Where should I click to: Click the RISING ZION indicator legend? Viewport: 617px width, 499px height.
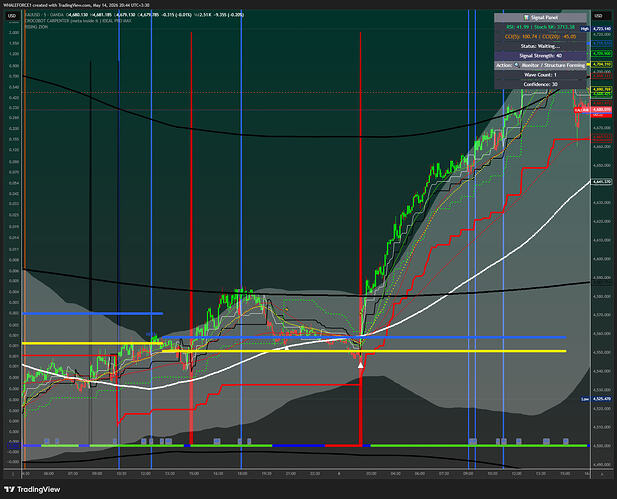tap(36, 27)
